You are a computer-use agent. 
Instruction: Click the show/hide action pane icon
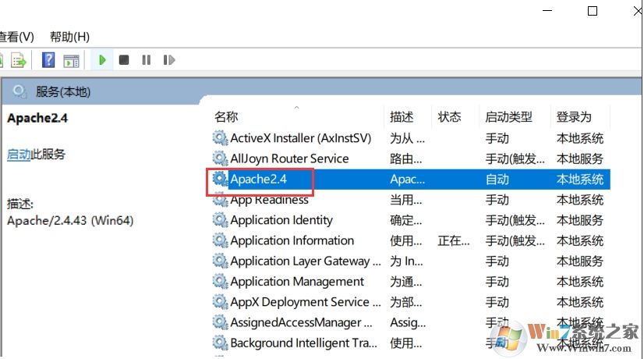click(71, 61)
